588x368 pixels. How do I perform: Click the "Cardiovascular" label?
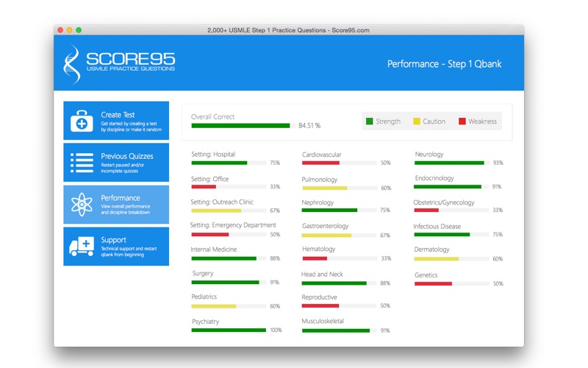click(x=322, y=155)
